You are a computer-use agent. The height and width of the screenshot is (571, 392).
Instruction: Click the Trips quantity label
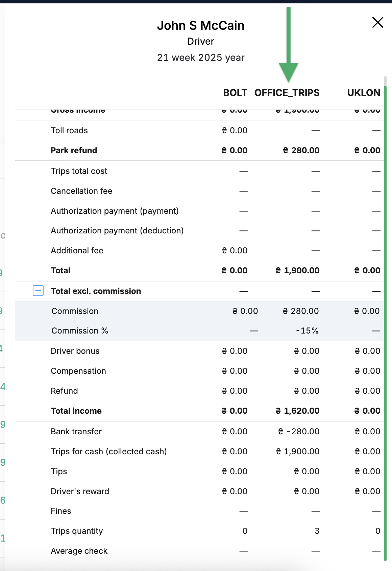coord(77,531)
